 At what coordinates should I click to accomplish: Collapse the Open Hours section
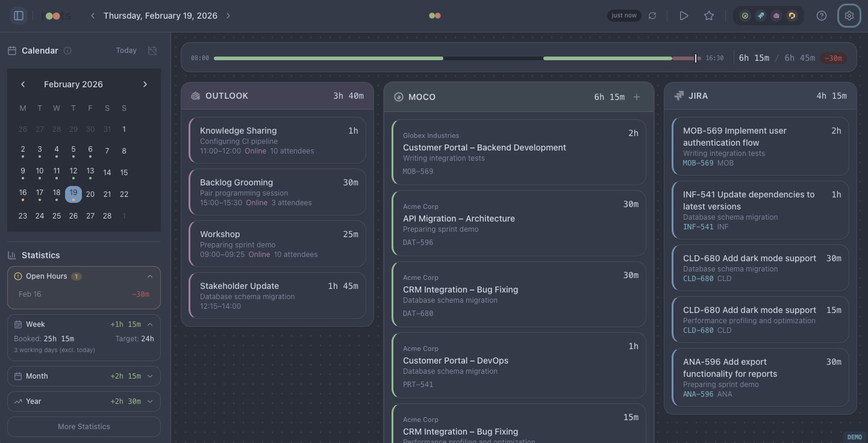pyautogui.click(x=150, y=276)
